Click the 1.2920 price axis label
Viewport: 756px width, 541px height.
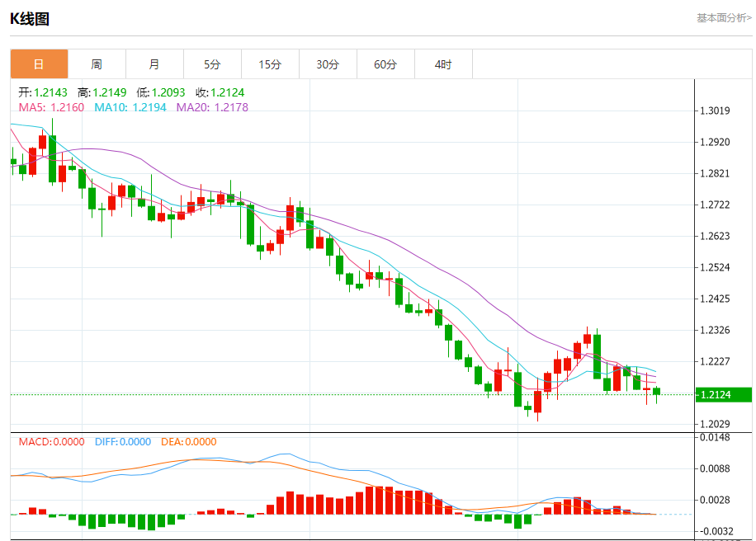715,142
